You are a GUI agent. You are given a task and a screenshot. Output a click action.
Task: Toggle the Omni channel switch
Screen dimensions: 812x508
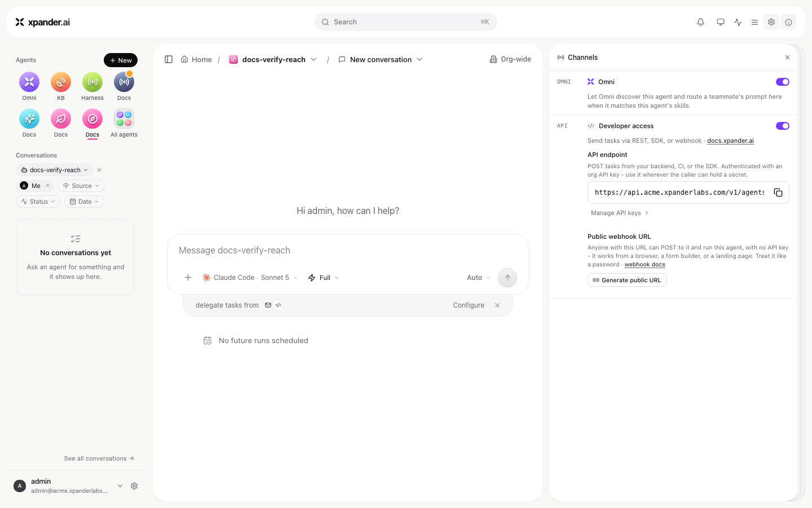pos(783,82)
